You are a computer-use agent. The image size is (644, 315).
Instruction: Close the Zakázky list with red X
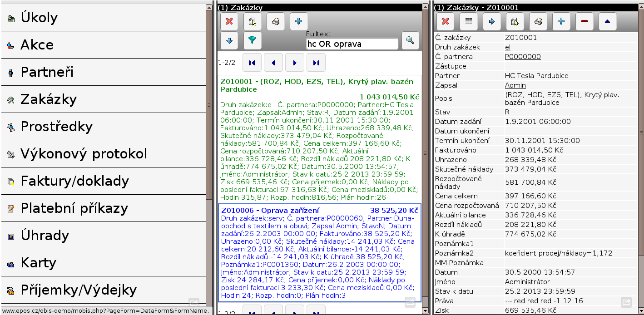click(x=229, y=21)
